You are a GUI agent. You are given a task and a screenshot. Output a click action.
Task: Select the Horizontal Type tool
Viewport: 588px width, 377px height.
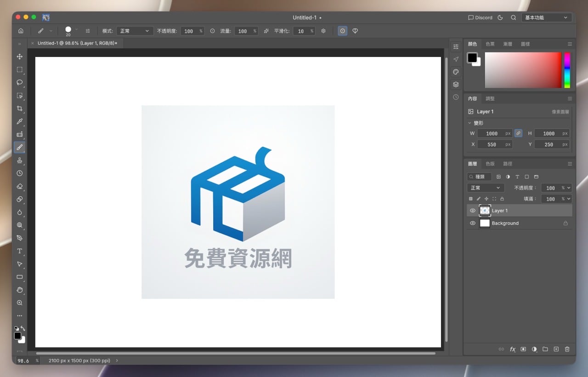(x=20, y=251)
